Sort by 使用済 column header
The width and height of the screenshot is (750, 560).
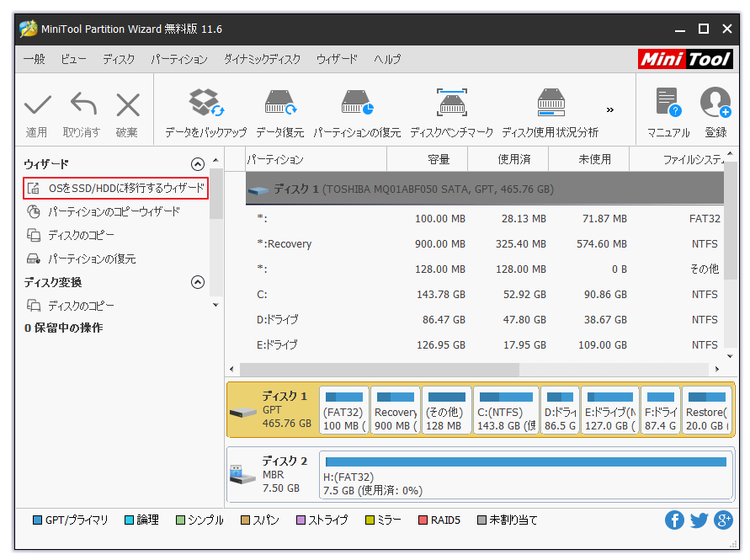point(508,159)
